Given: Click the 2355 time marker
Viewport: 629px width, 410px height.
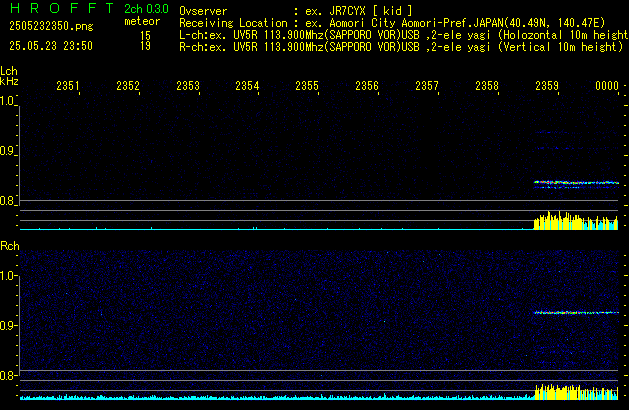Looking at the screenshot, I should click(307, 86).
